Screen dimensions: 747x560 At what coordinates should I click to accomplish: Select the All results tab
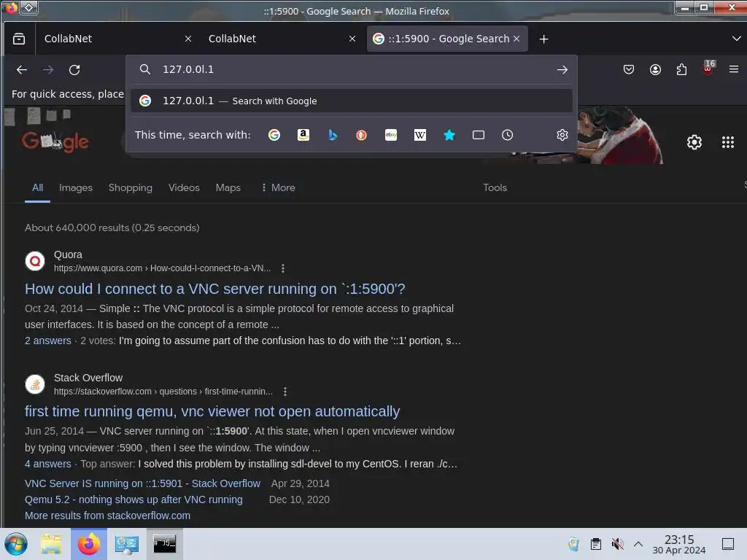(38, 187)
